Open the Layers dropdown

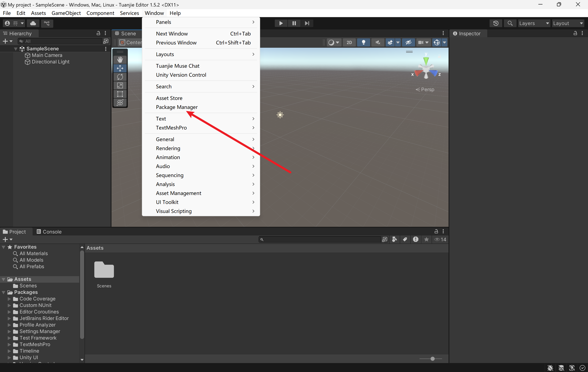click(x=534, y=23)
